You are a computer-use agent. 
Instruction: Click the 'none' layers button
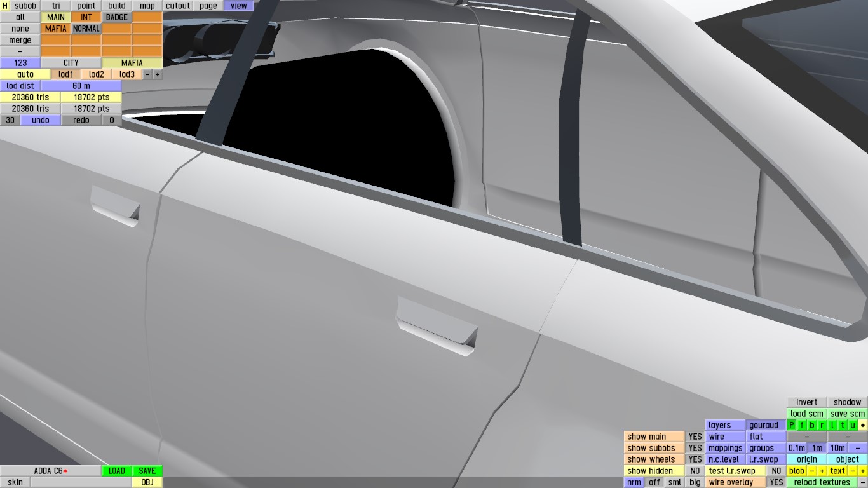(x=20, y=29)
